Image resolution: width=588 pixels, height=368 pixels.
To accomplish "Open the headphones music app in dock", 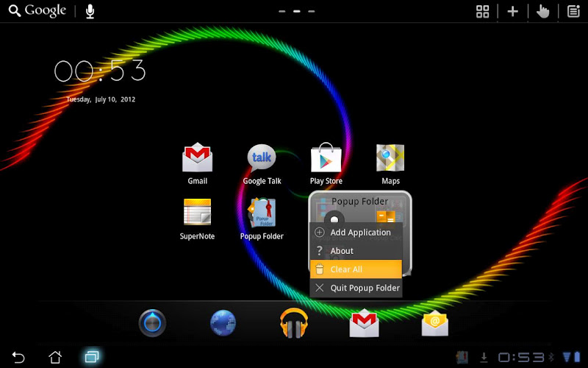I will pos(293,323).
